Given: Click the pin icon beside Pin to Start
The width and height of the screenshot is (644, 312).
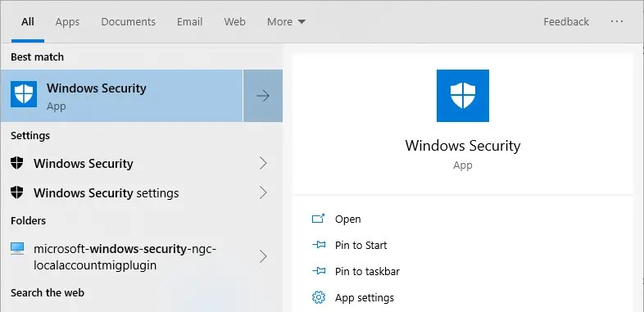Looking at the screenshot, I should [x=318, y=245].
